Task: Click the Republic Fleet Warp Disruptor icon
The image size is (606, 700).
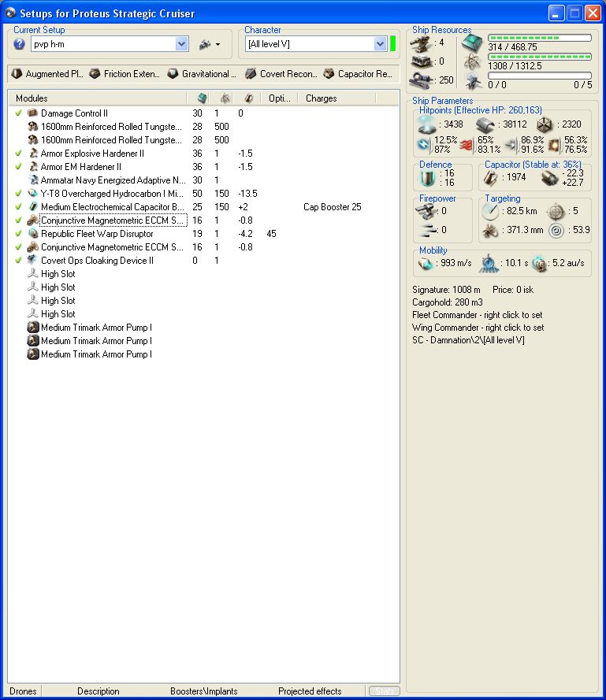Action: point(32,234)
